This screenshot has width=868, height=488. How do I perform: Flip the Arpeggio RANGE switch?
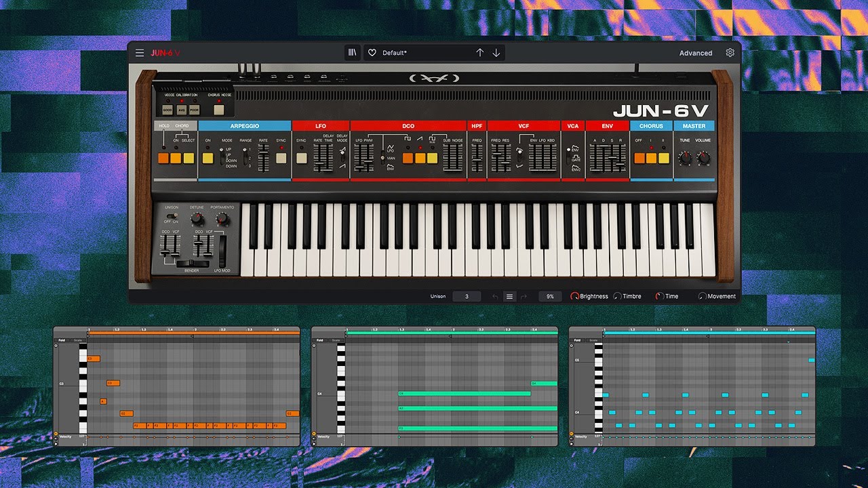(x=245, y=156)
